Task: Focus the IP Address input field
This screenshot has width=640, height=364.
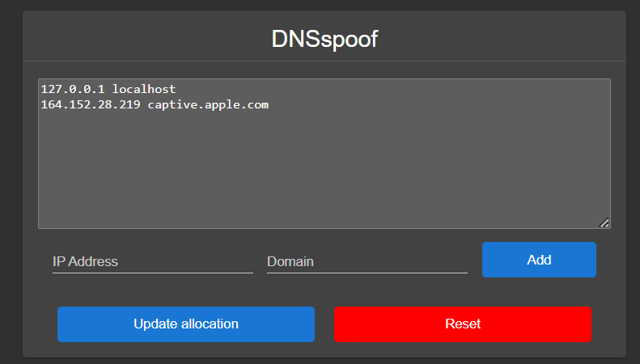Action: [152, 261]
